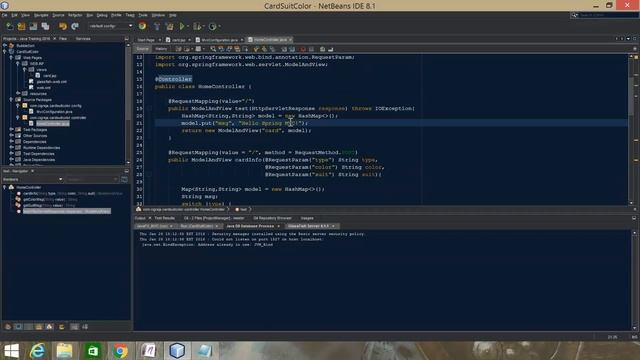Screen dimensions: 640x360
Task: Expand the Dependencies node
Action: click(11, 142)
